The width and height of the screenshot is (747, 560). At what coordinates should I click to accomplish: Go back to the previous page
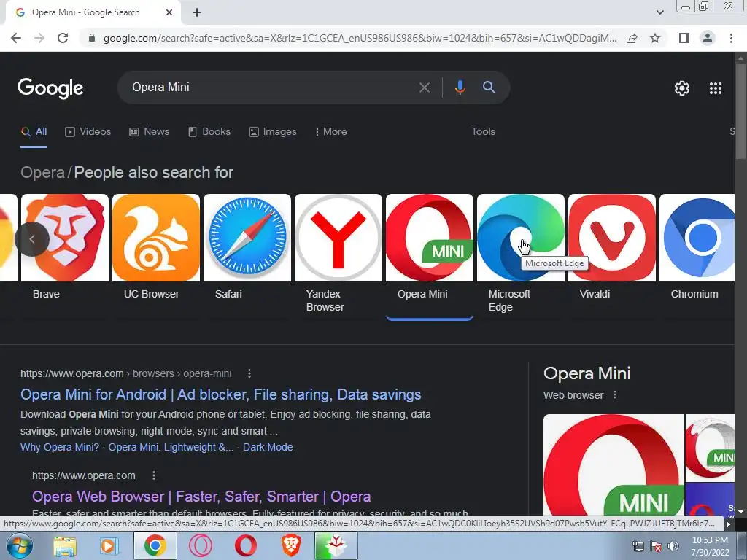click(x=16, y=38)
